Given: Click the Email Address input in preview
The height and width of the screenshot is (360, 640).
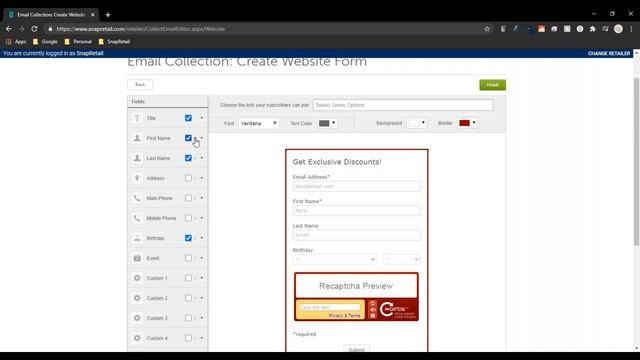Looking at the screenshot, I should pyautogui.click(x=356, y=186).
